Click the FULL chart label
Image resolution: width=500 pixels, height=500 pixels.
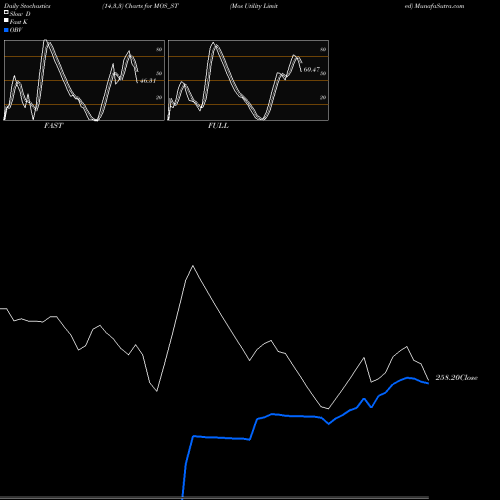tap(218, 126)
